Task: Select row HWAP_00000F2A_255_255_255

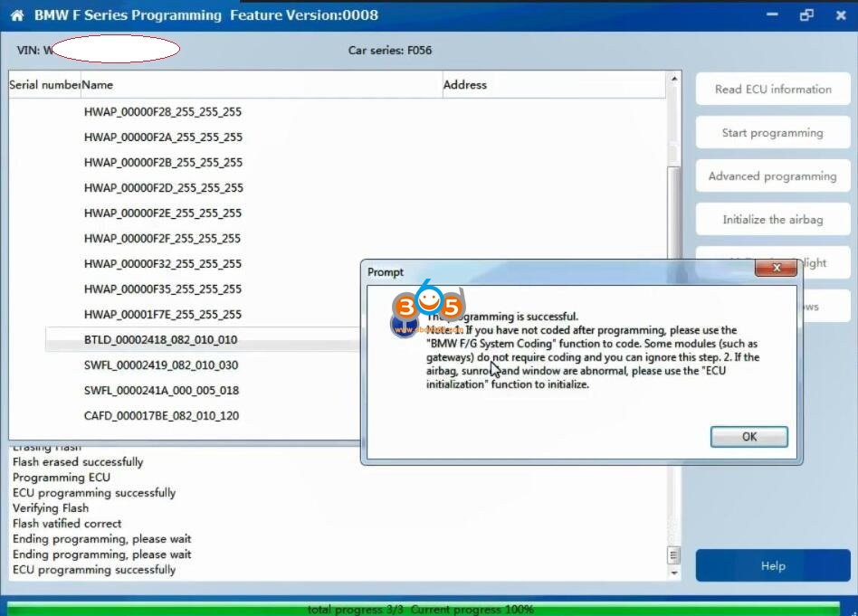Action: 163,137
